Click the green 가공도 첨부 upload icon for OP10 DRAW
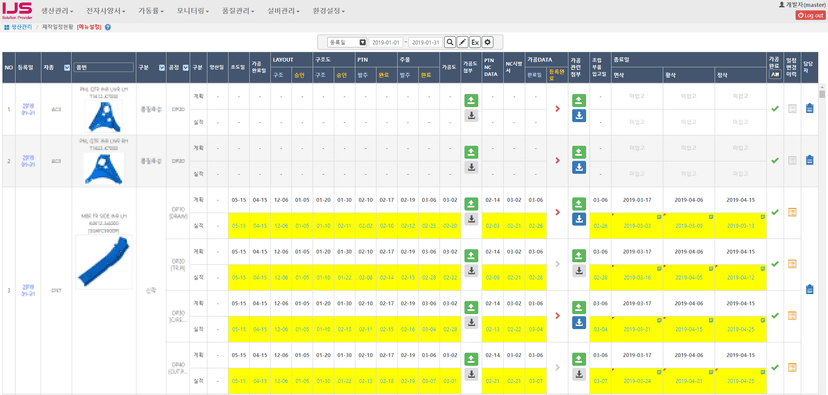The image size is (828, 395). (471, 204)
